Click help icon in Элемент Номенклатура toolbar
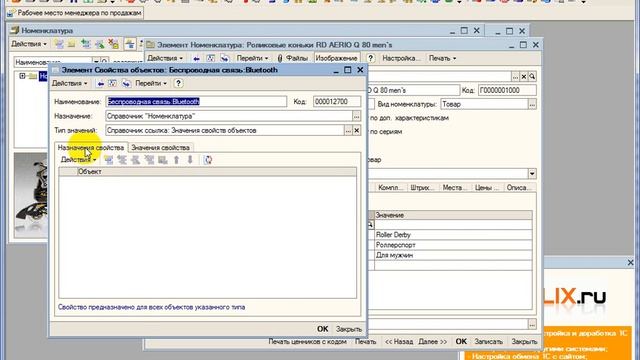Image resolution: width=640 pixels, height=360 pixels. click(x=370, y=58)
